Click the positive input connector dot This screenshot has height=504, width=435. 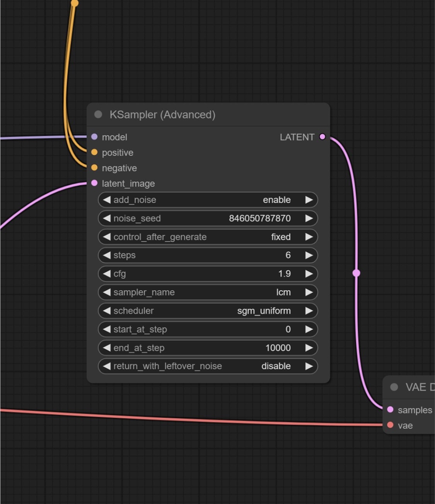pyautogui.click(x=94, y=153)
